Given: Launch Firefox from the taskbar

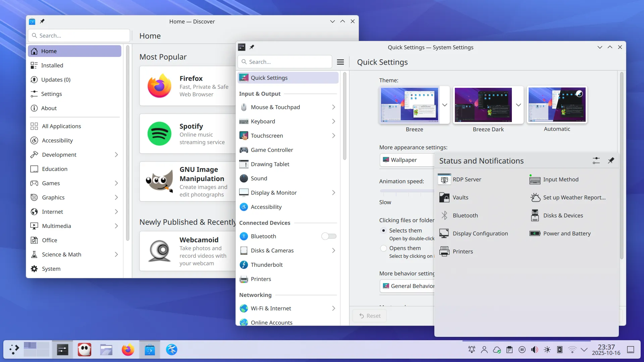Looking at the screenshot, I should click(128, 349).
